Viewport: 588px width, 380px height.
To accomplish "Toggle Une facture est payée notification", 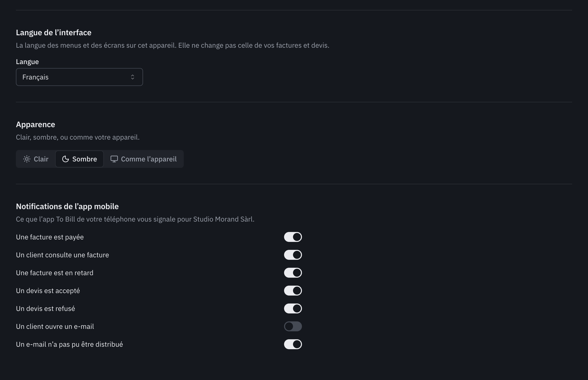I will 293,237.
